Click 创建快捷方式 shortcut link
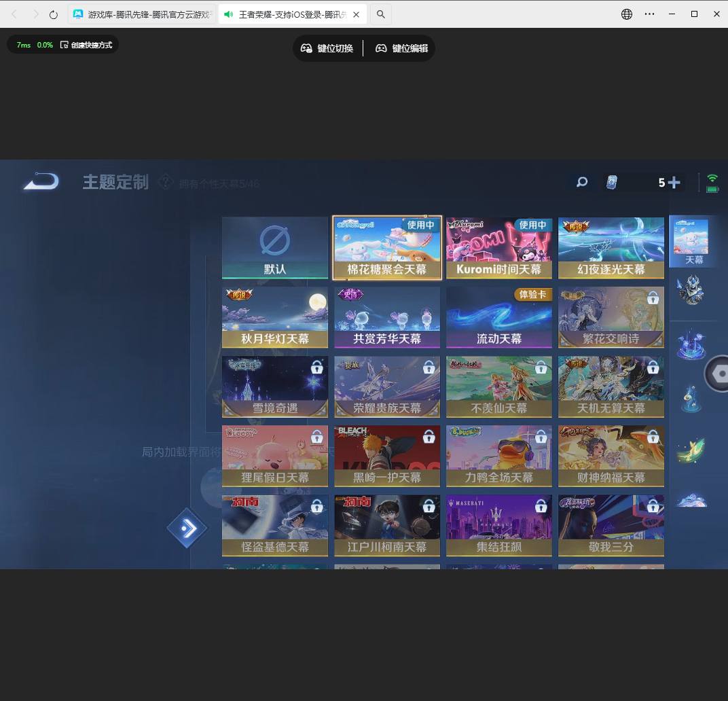This screenshot has height=701, width=728. [86, 45]
